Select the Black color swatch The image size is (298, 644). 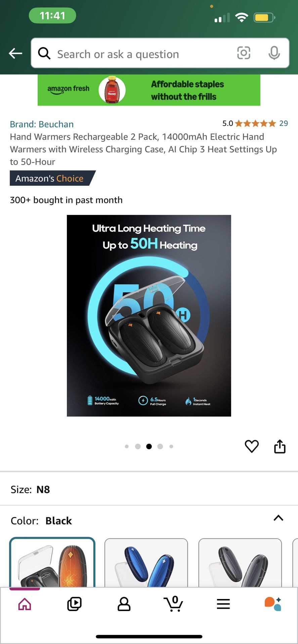tap(52, 562)
